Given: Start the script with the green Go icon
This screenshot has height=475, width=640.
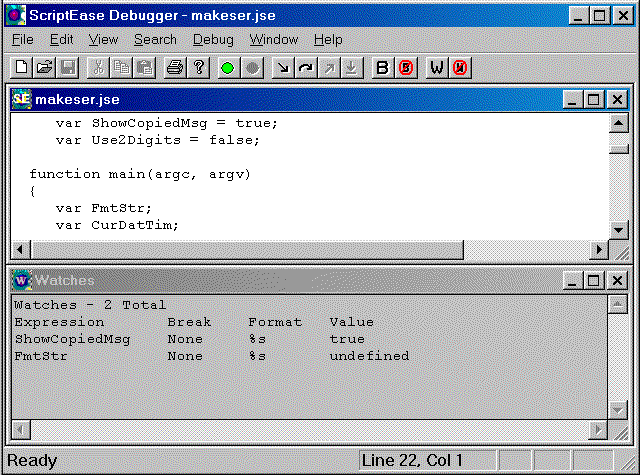Looking at the screenshot, I should tap(228, 67).
